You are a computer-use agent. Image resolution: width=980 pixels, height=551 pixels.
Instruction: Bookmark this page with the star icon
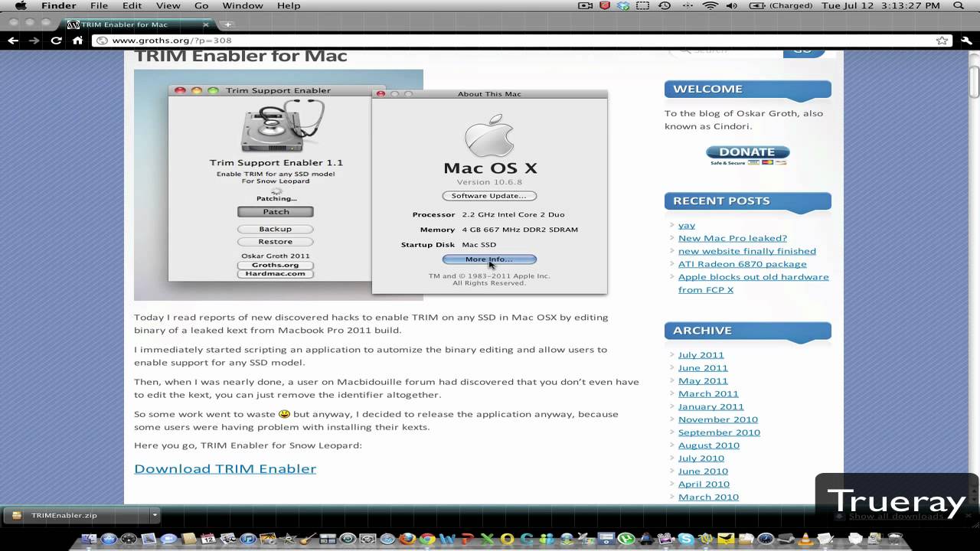(x=942, y=41)
